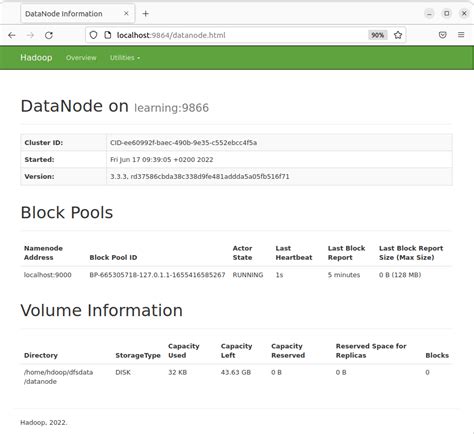Click the Namenode Address column header
Image resolution: width=474 pixels, height=434 pixels.
[43, 253]
